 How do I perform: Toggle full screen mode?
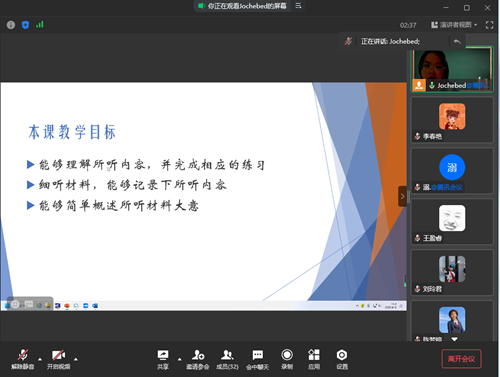point(489,25)
